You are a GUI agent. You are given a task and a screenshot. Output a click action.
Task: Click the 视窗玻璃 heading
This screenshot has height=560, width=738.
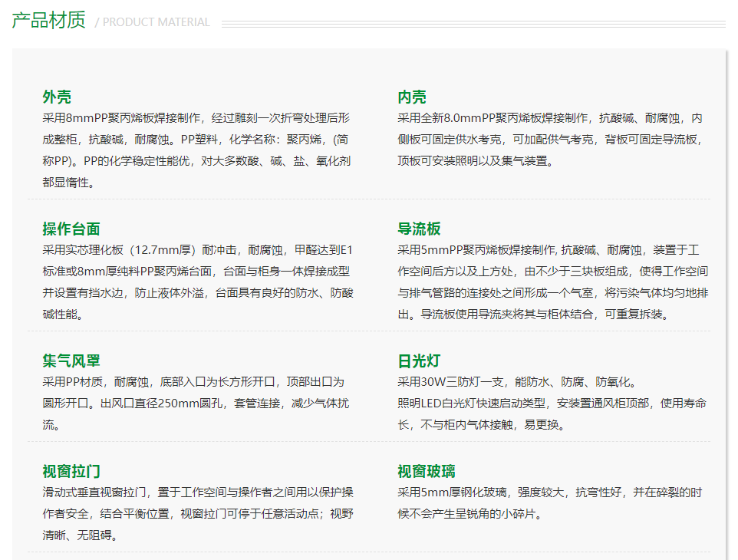pyautogui.click(x=427, y=471)
